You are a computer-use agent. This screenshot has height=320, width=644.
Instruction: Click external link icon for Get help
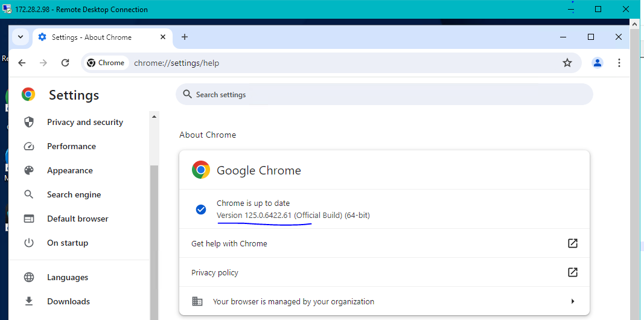573,243
